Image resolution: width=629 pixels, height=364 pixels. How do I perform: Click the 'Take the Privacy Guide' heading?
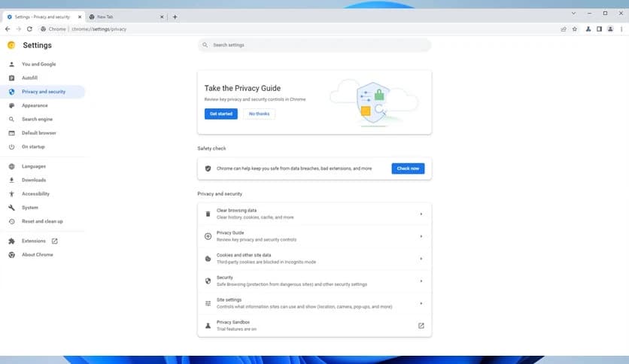click(242, 88)
